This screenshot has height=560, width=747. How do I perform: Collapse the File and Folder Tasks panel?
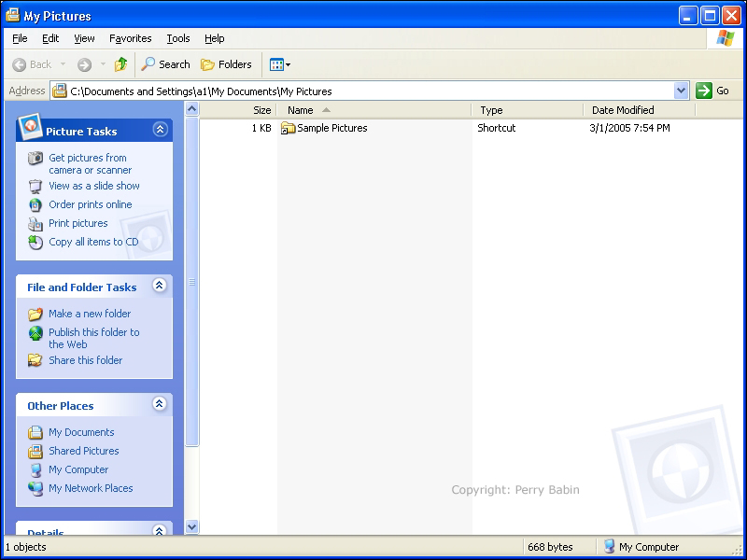pyautogui.click(x=159, y=285)
